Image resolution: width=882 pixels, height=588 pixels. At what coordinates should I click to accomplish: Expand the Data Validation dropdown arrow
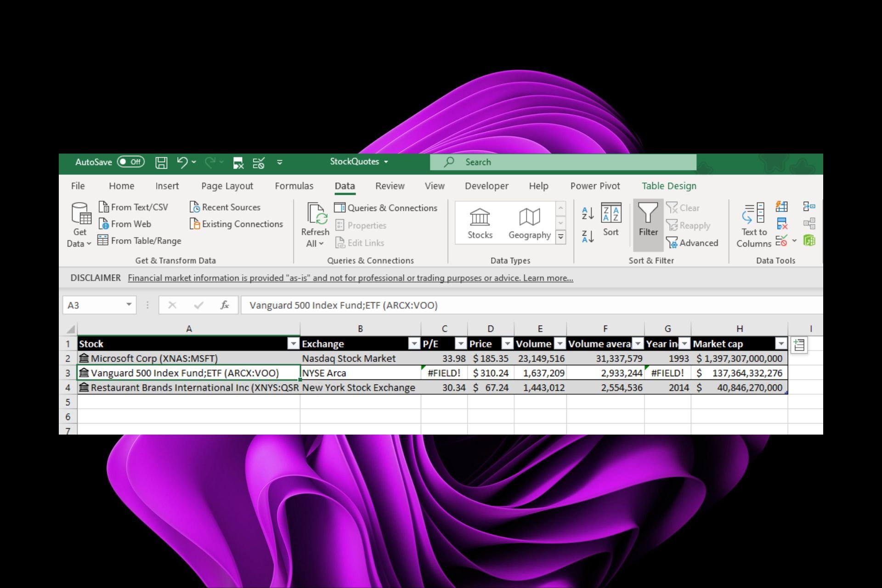point(794,240)
